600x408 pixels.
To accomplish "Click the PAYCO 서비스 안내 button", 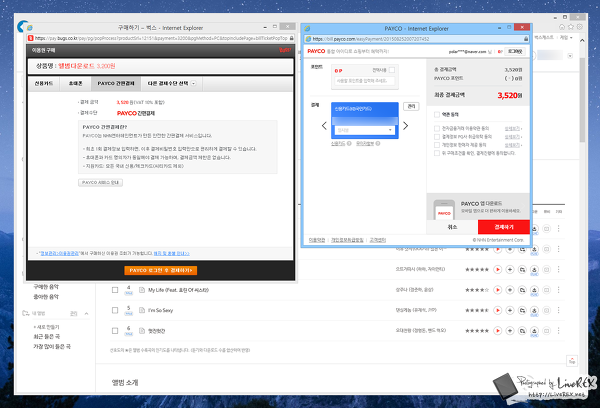I will [x=100, y=183].
